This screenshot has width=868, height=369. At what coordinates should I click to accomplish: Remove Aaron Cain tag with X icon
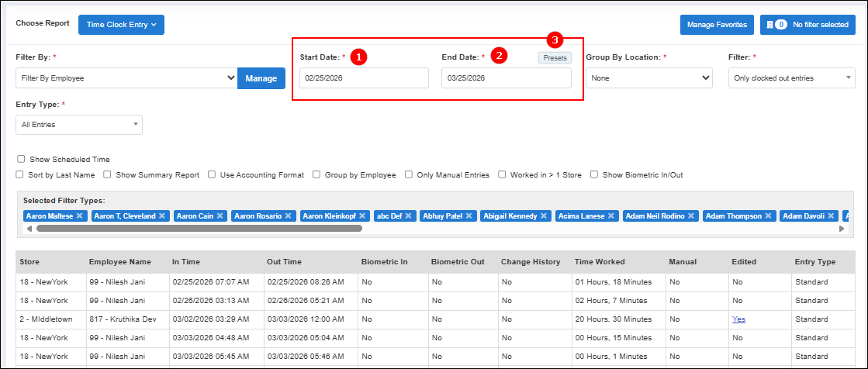click(220, 216)
